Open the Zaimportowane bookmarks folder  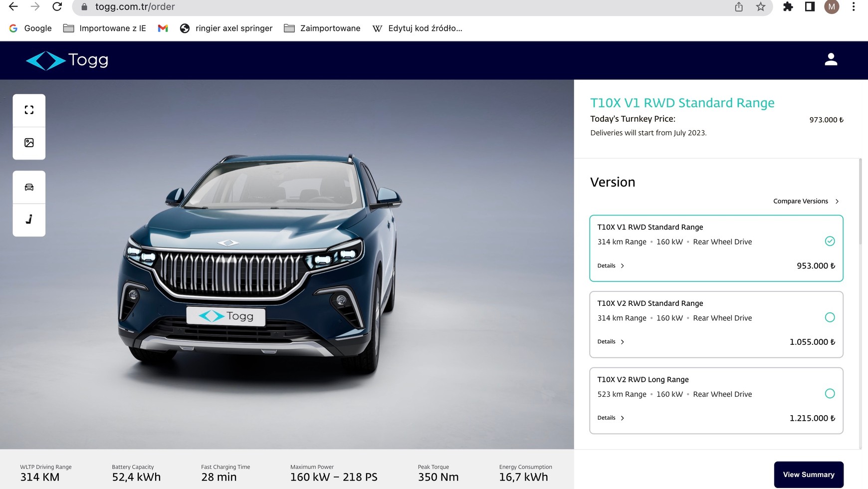(x=322, y=28)
